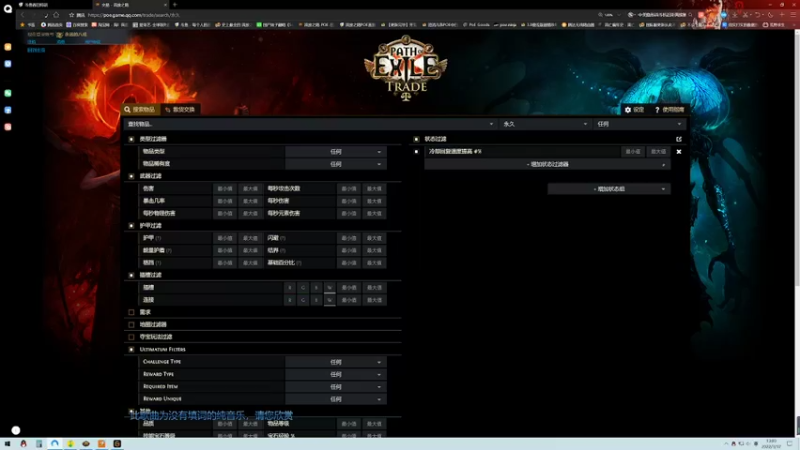Click the green icon in the left sidebar
The width and height of the screenshot is (800, 450).
tap(8, 93)
